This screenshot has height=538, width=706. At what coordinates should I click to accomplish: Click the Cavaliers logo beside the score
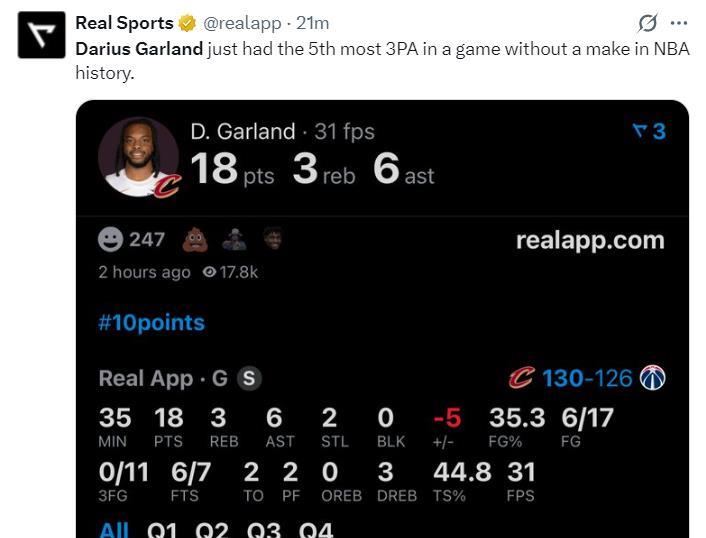click(x=521, y=378)
